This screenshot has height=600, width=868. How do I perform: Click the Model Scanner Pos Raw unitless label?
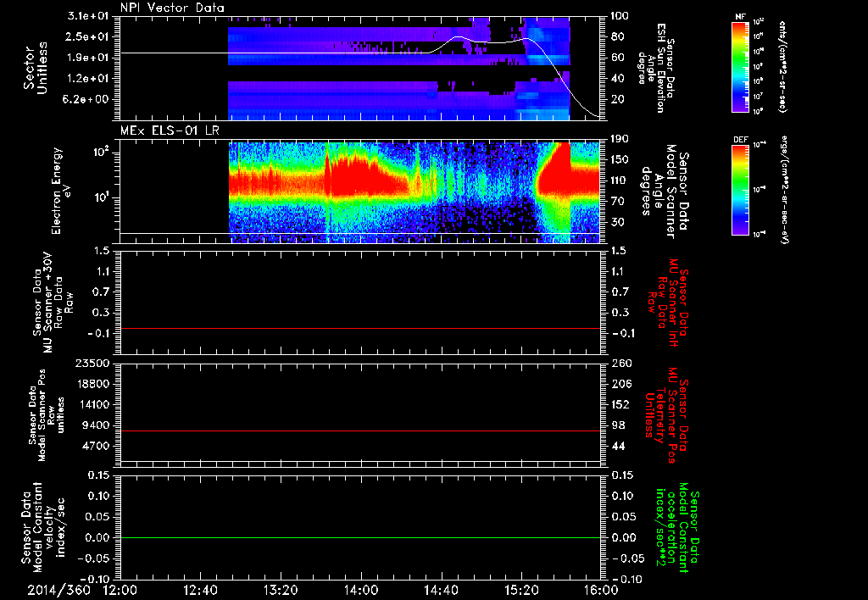pos(46,415)
